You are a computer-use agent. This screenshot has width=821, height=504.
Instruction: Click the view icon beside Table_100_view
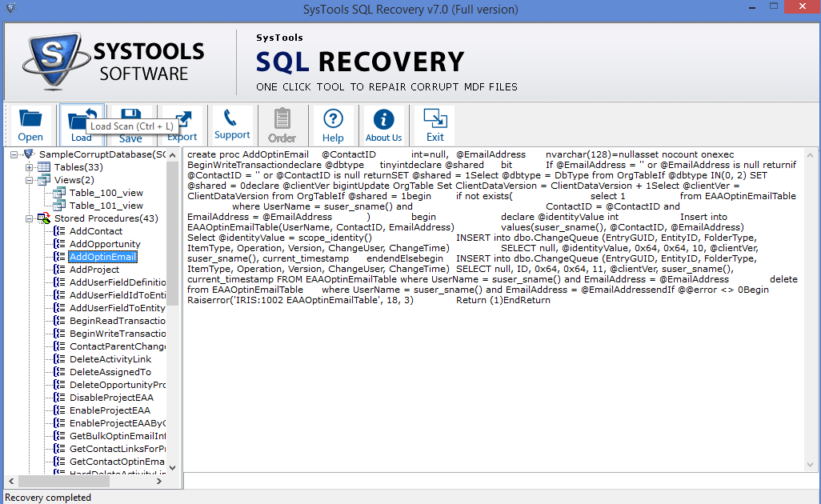pos(60,193)
